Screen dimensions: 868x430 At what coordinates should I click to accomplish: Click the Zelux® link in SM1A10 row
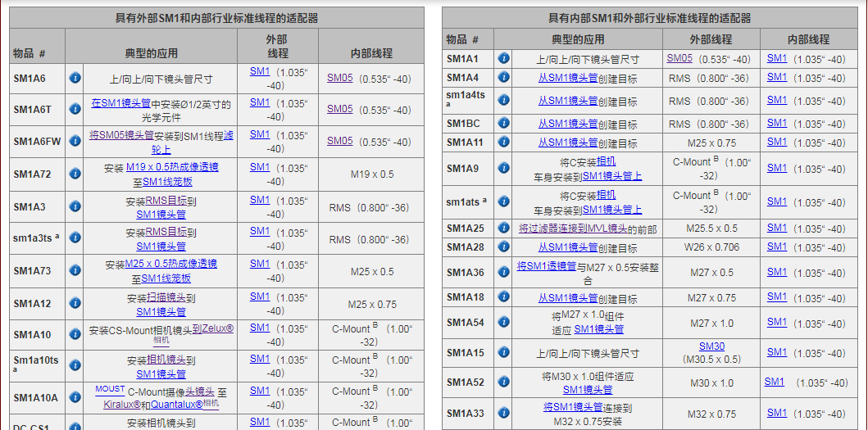click(217, 328)
